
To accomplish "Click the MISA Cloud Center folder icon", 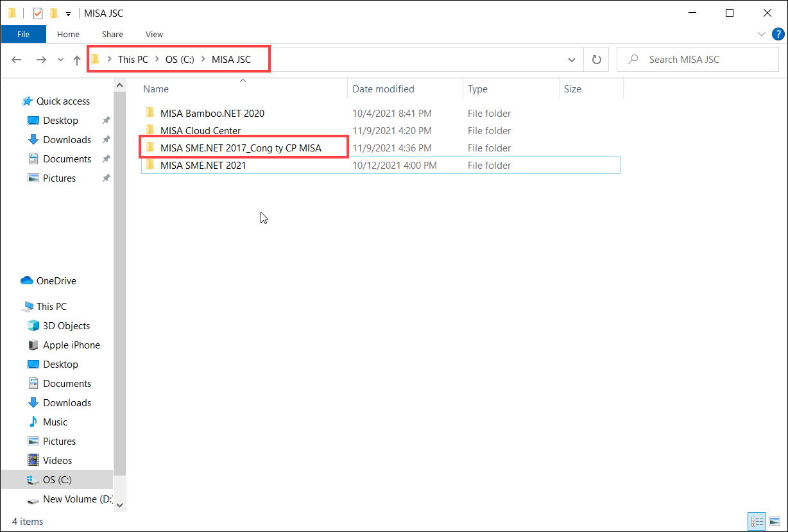I will pos(150,130).
